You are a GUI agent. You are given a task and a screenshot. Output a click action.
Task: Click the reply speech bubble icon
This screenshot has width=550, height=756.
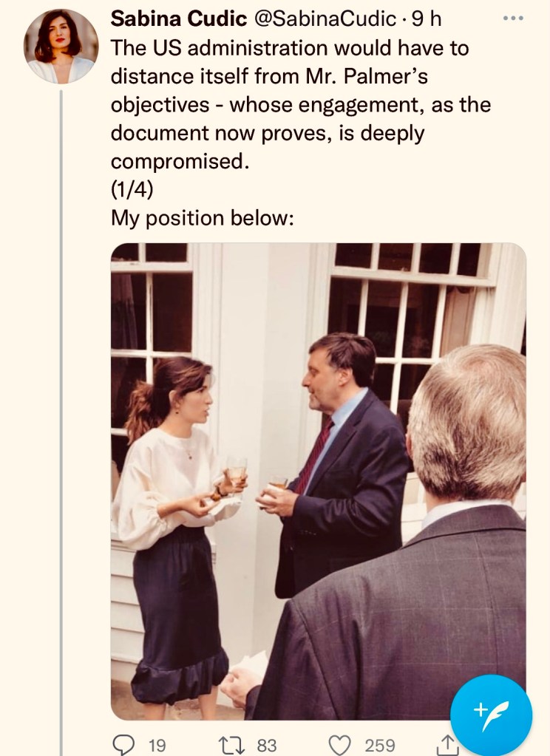tap(125, 744)
